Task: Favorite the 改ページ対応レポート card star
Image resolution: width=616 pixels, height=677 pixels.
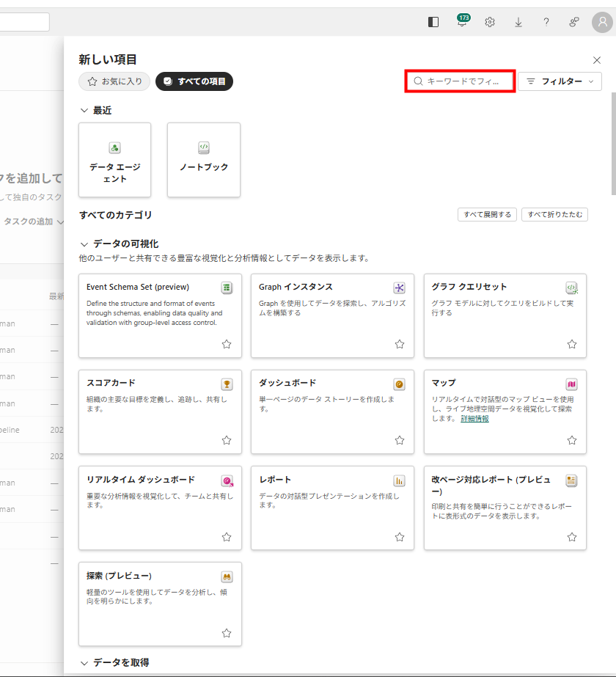Action: (572, 537)
